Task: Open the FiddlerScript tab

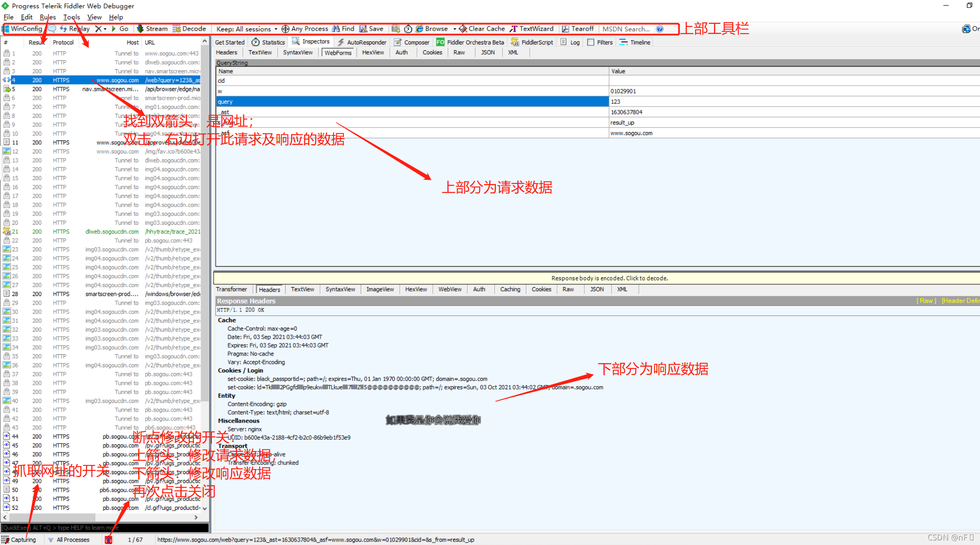Action: 532,42
